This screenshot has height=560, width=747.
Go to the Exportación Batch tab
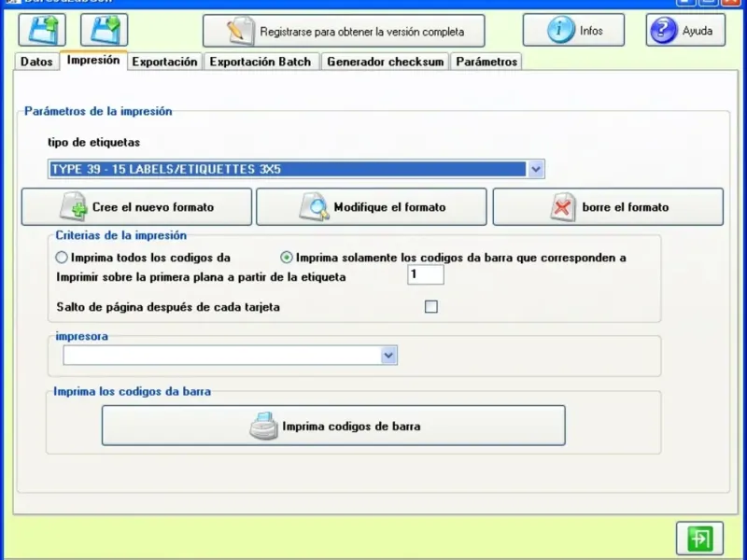(261, 62)
